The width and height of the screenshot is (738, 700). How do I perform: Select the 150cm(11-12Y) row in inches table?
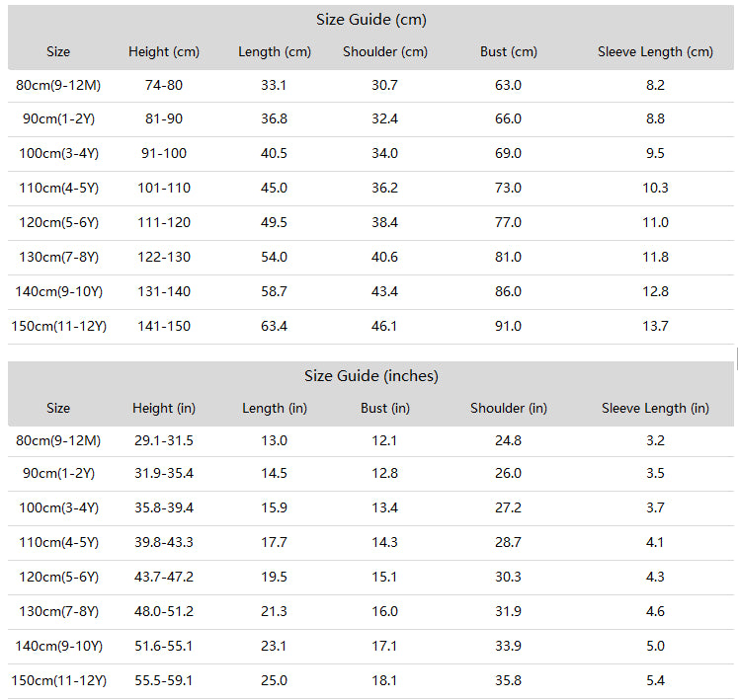tap(370, 680)
